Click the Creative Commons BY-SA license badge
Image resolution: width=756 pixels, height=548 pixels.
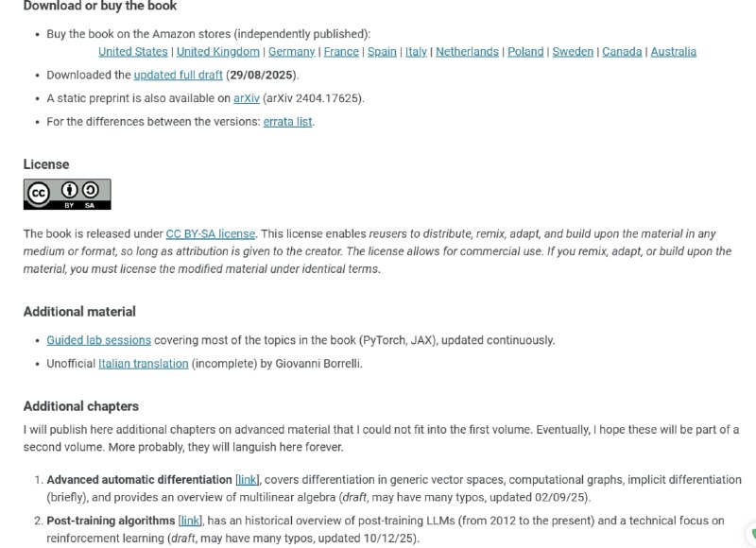point(67,195)
